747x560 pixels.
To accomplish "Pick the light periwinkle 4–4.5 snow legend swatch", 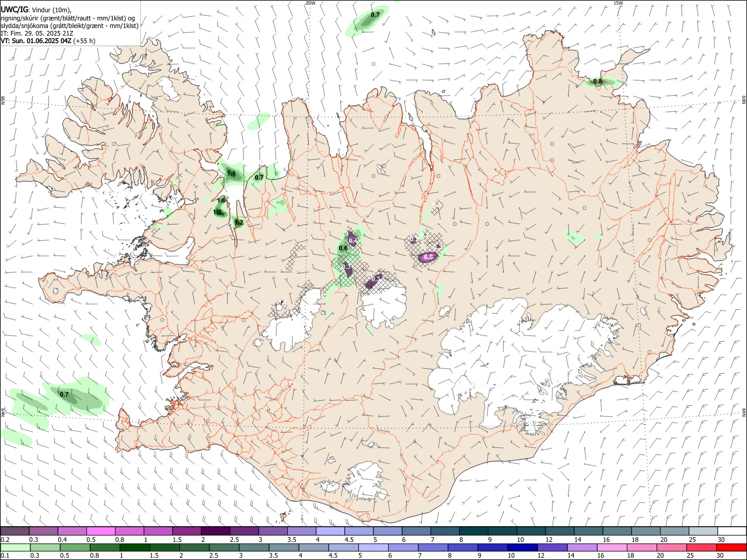I will tap(329, 531).
